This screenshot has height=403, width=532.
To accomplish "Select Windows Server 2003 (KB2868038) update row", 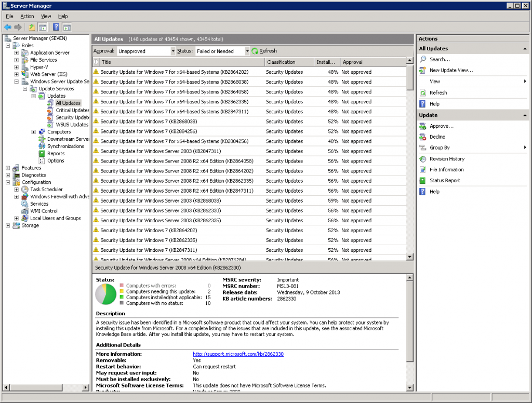I will (x=249, y=200).
